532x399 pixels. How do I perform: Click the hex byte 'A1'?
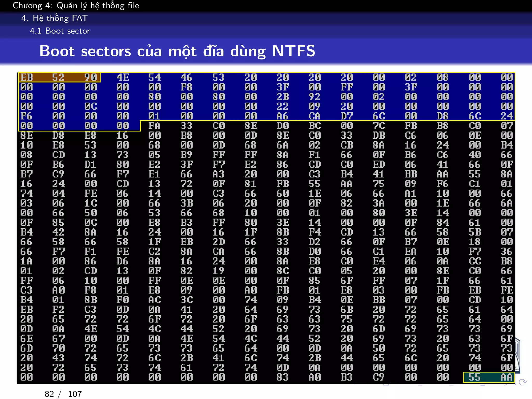coord(411,194)
